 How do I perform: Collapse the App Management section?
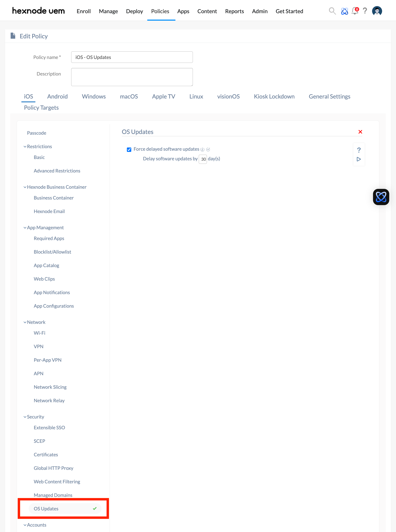[x=25, y=228]
